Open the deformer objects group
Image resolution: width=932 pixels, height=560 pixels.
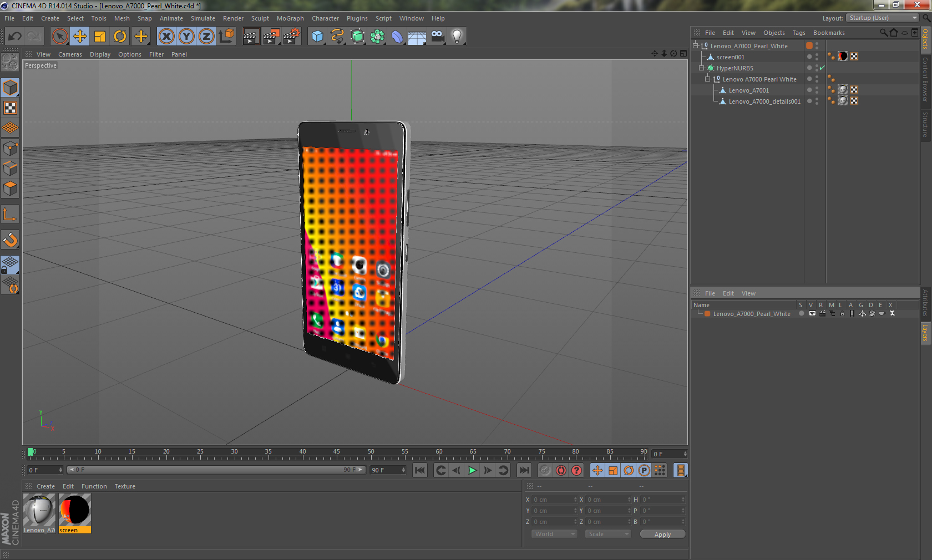397,37
